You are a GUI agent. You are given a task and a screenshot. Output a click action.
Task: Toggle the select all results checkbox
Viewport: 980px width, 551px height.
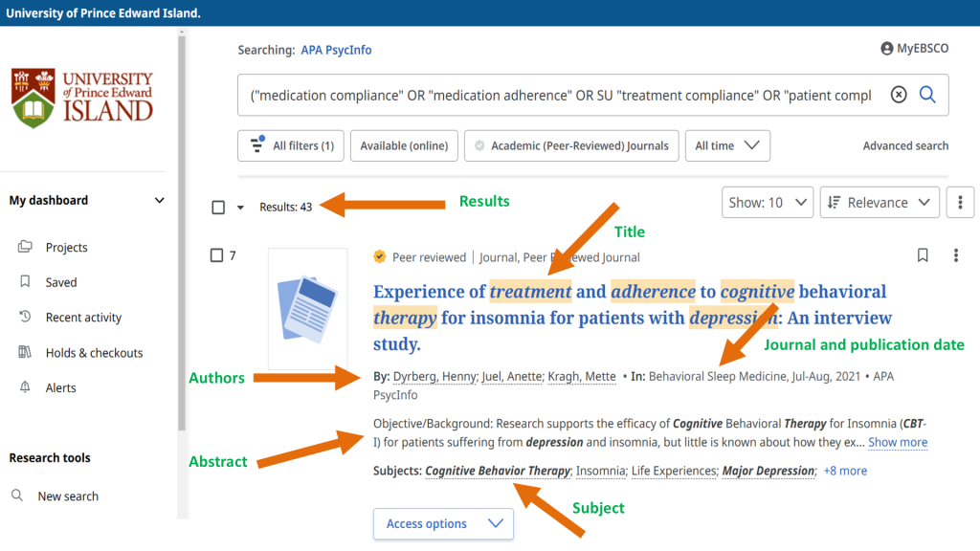coord(218,207)
